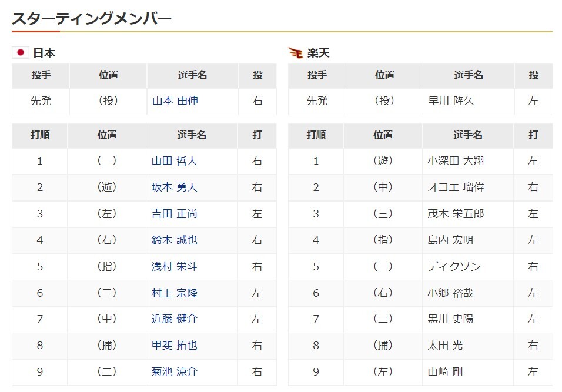The height and width of the screenshot is (392, 562).
Task: Click 鈴木 誠也 player name
Action: click(x=174, y=240)
